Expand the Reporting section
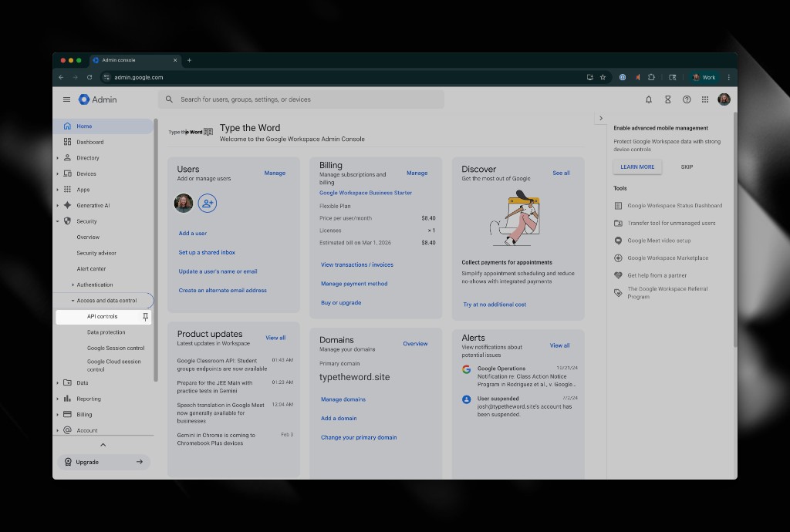 click(x=57, y=399)
